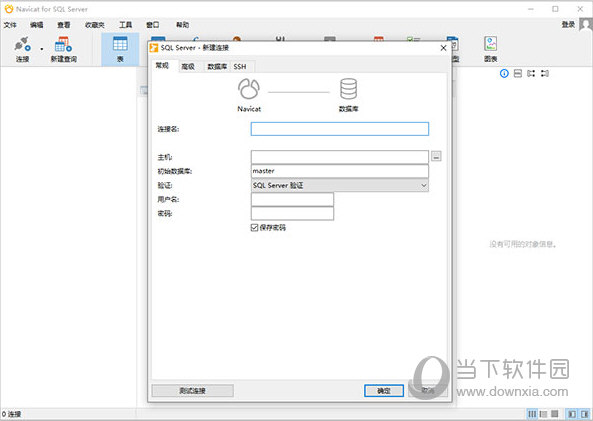Click the 初始数据库 field containing master

coord(340,171)
